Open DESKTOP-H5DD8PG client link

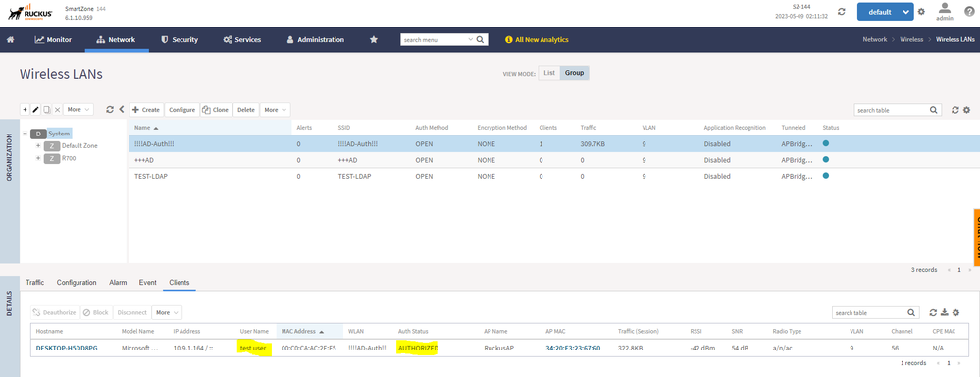pyautogui.click(x=67, y=348)
